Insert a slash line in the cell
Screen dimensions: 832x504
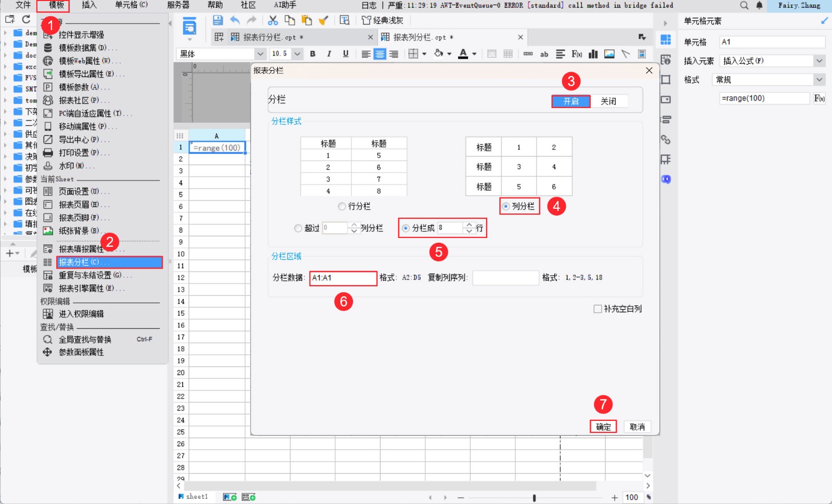click(626, 54)
